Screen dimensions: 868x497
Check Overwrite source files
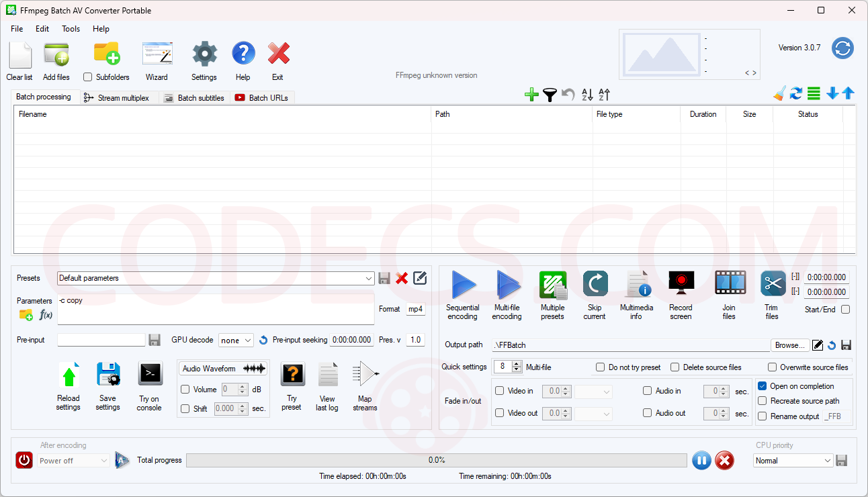[773, 367]
